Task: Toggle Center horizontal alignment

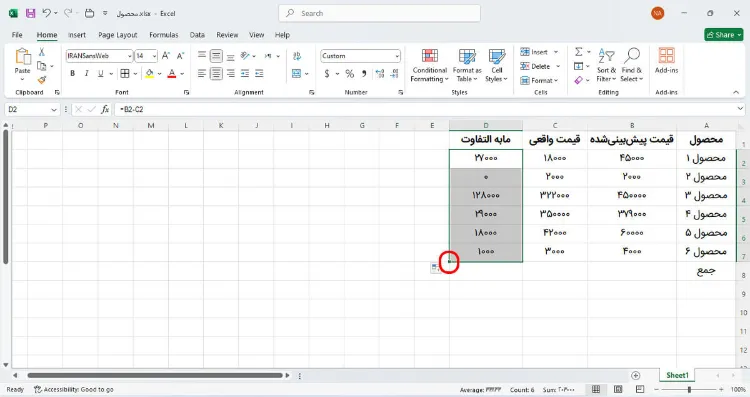Action: point(216,73)
